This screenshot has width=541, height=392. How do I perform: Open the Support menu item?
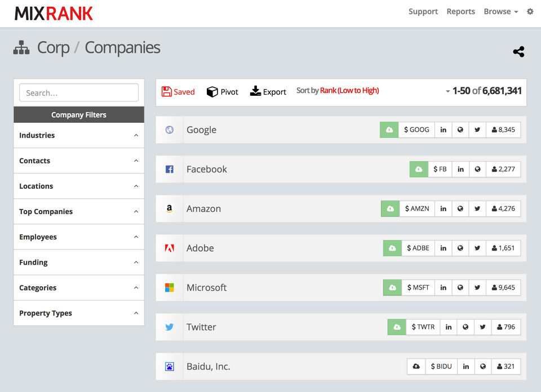point(423,11)
